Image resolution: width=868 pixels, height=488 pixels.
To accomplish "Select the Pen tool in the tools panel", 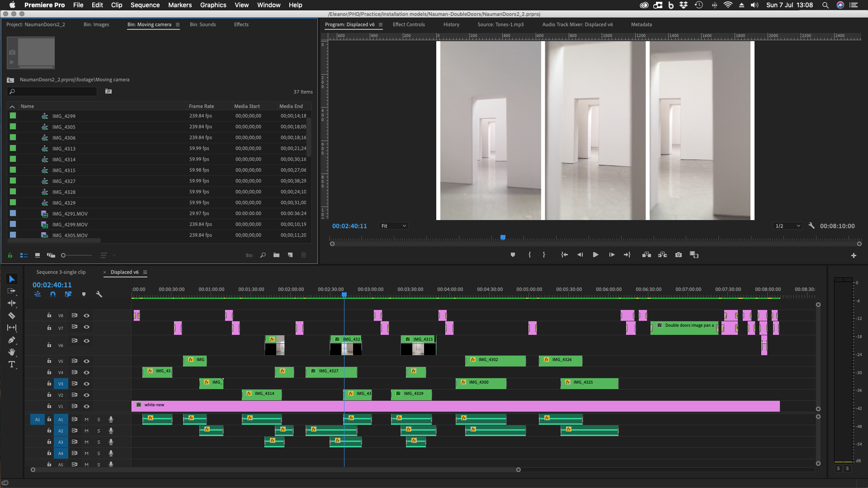I will (12, 340).
